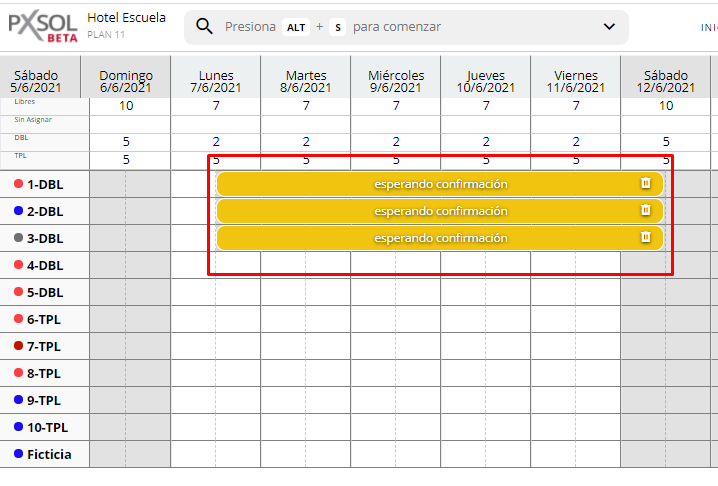Screen dimensions: 718x486
Task: Click the dark red dot of 7-TPL
Action: pos(19,346)
